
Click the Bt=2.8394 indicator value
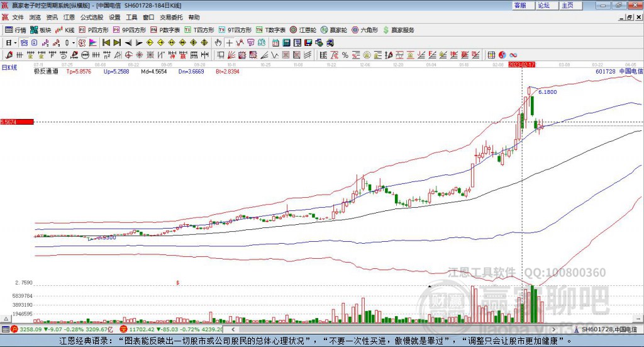tap(228, 72)
